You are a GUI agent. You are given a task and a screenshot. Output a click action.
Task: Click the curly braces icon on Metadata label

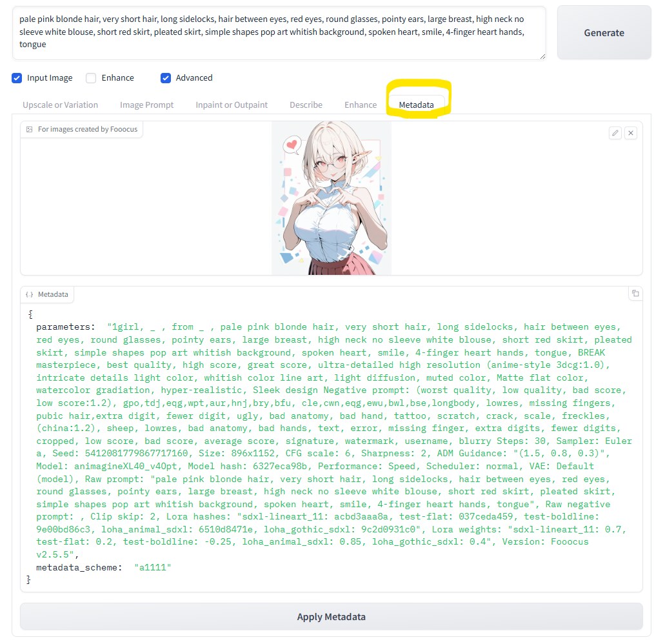(x=30, y=295)
